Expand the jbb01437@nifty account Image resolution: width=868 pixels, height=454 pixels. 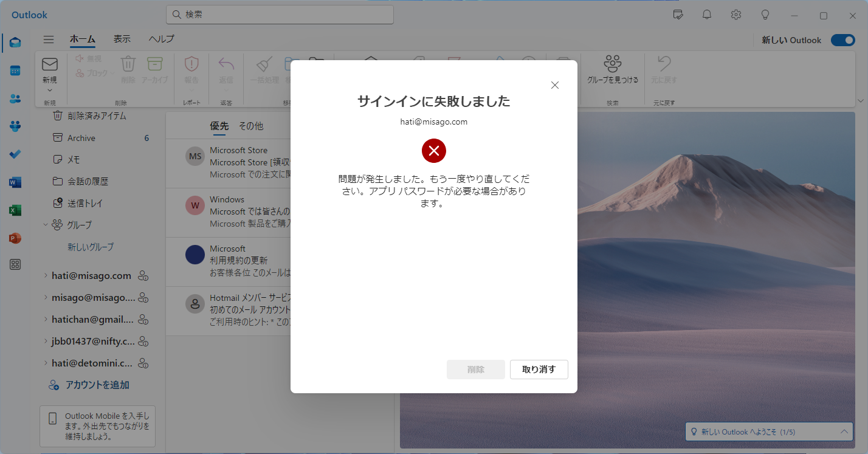[x=46, y=342]
